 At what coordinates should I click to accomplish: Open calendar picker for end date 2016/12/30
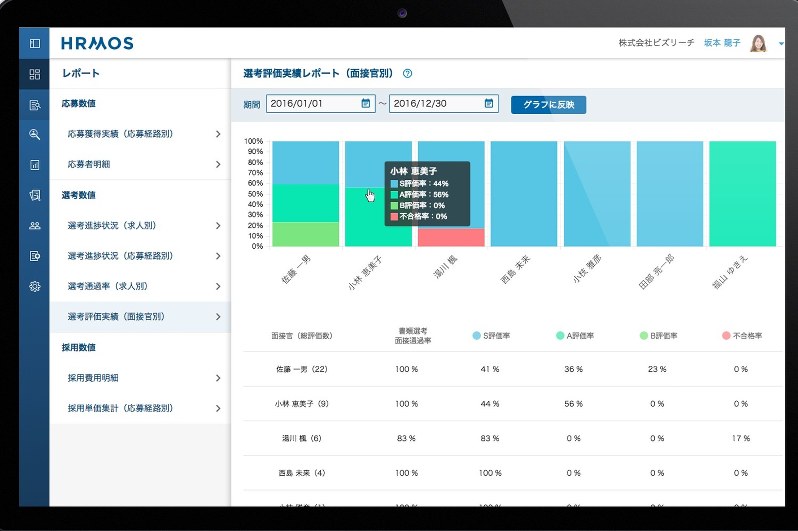click(489, 103)
